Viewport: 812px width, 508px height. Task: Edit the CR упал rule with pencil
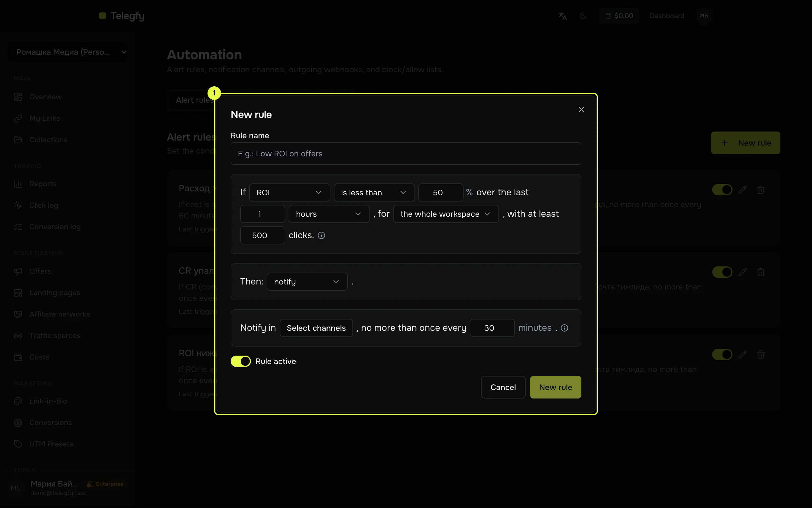point(743,272)
